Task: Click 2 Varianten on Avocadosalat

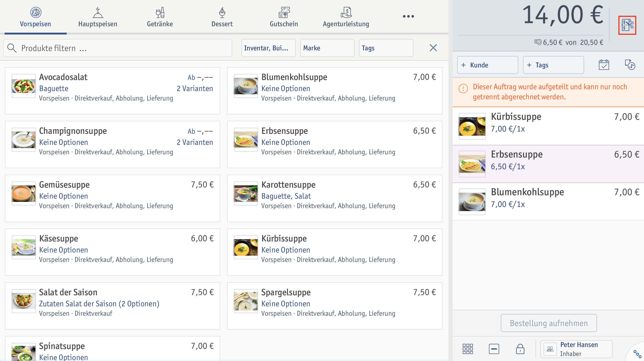Action: [195, 89]
